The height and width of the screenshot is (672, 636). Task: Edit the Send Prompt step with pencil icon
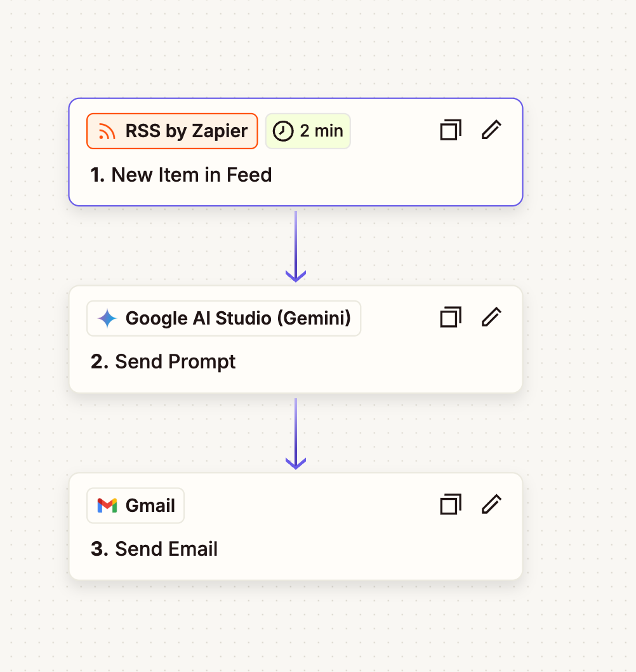tap(491, 317)
